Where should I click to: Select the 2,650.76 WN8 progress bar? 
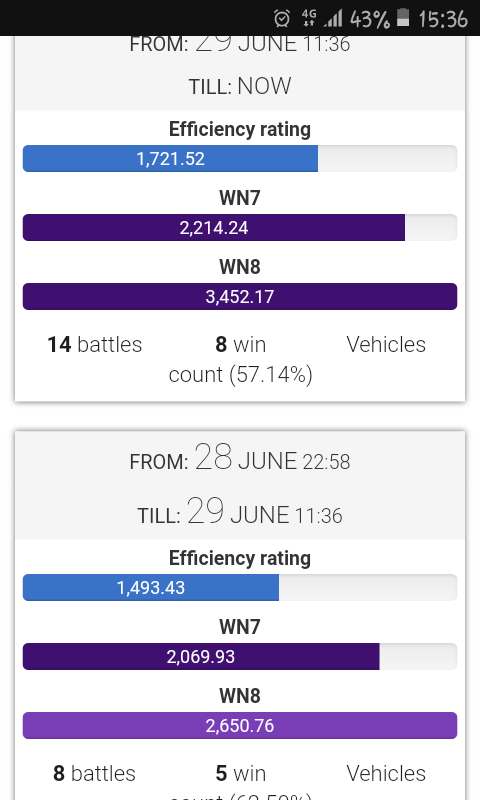tap(240, 726)
